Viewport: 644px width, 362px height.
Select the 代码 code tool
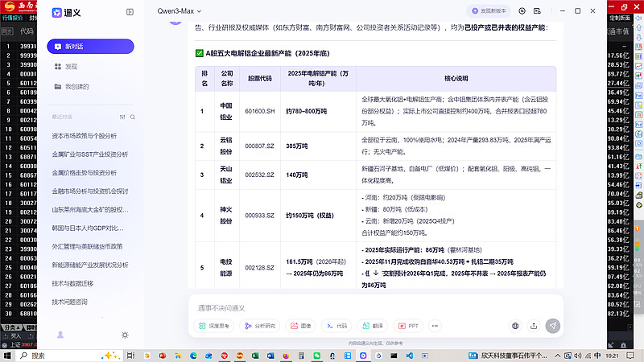(336, 326)
